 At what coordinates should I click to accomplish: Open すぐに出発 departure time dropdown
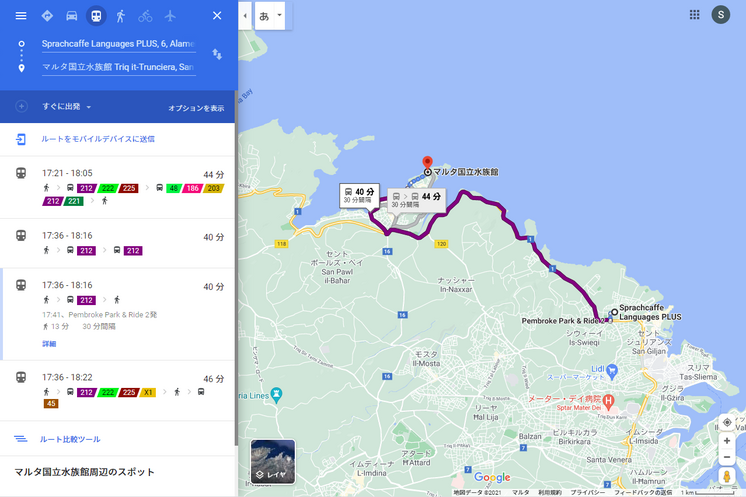[67, 107]
